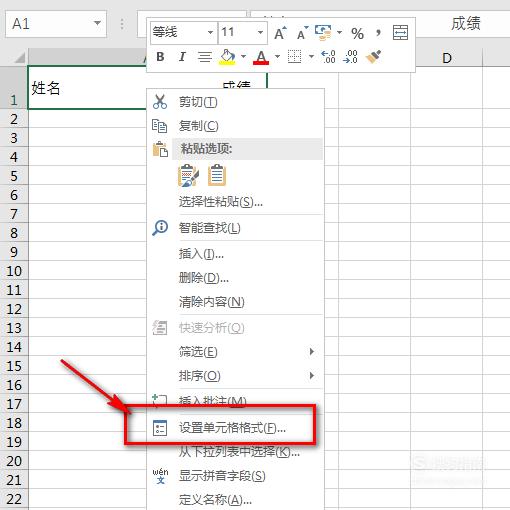This screenshot has width=510, height=510.
Task: Select row 8 header
Action: pyautogui.click(x=14, y=233)
